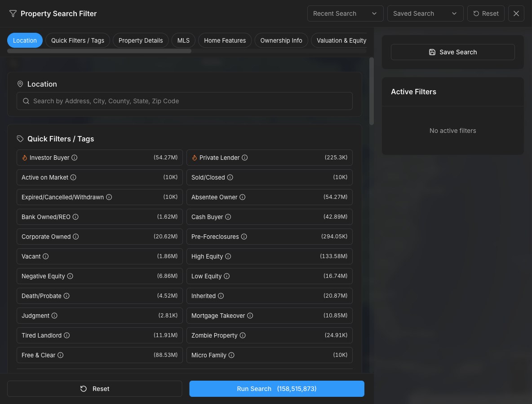Viewport: 532px width, 404px height.
Task: View Tired Landlord info icon
Action: coord(67,335)
